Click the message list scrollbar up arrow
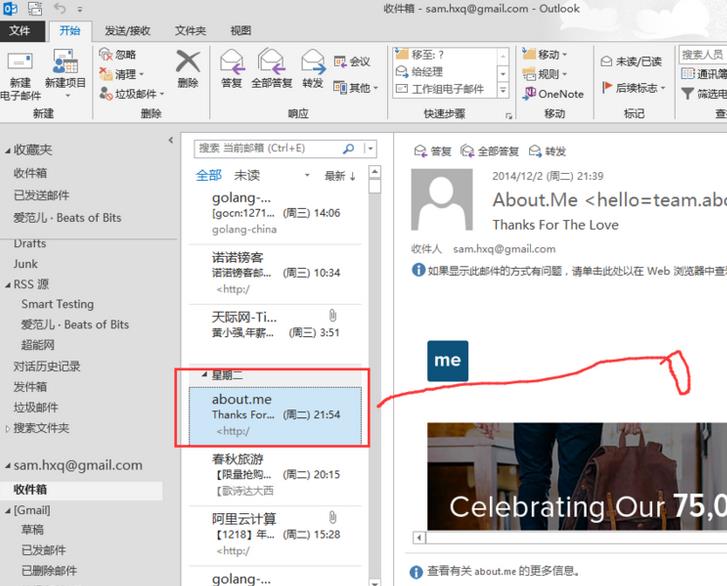Viewport: 727px width, 586px height. coord(375,172)
